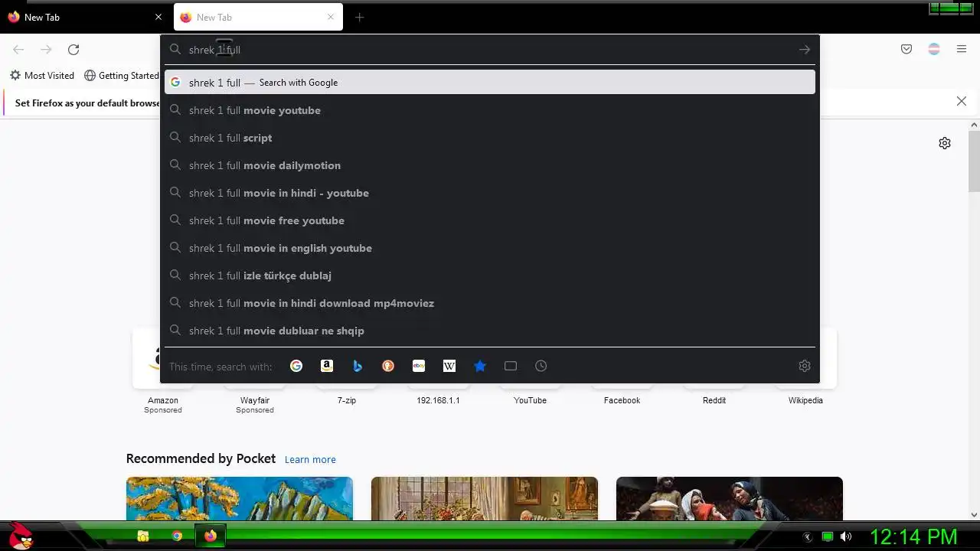Open third Pocket story thumbnail
This screenshot has width=980, height=551.
[x=730, y=498]
